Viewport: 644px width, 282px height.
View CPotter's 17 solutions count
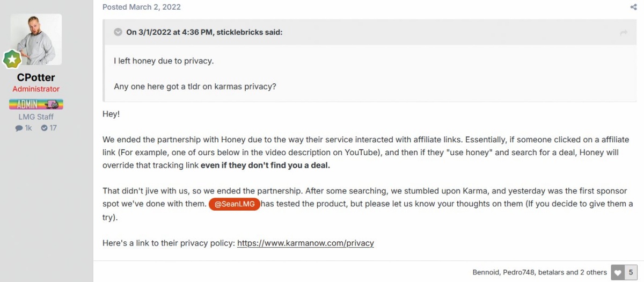pos(49,128)
